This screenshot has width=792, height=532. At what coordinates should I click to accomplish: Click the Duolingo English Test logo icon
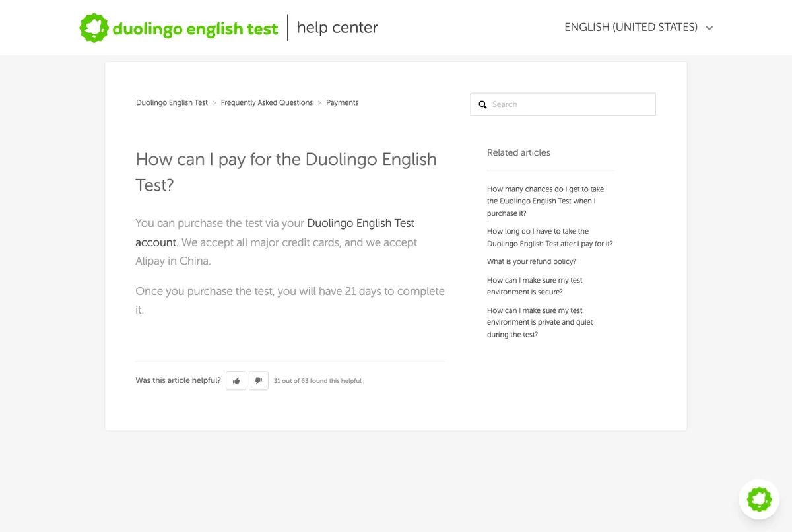[94, 28]
